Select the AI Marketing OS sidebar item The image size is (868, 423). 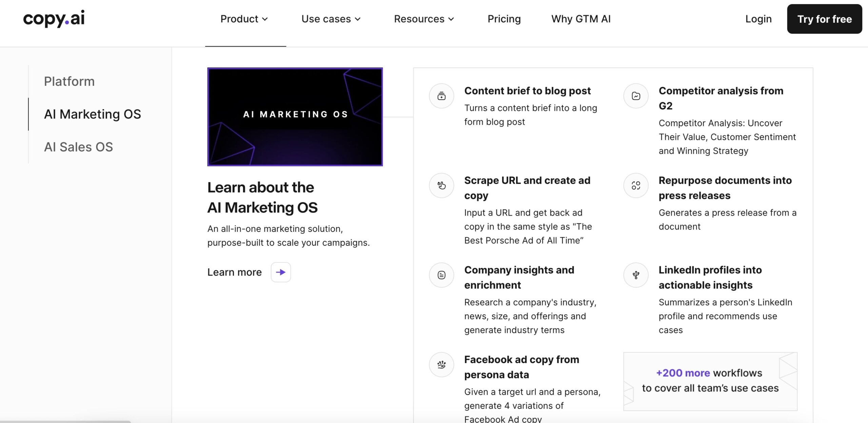point(92,114)
